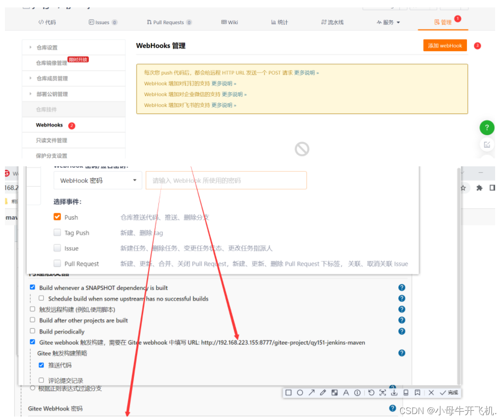Switch to the Pull Requests tab
The height and width of the screenshot is (420, 504).
click(x=169, y=23)
